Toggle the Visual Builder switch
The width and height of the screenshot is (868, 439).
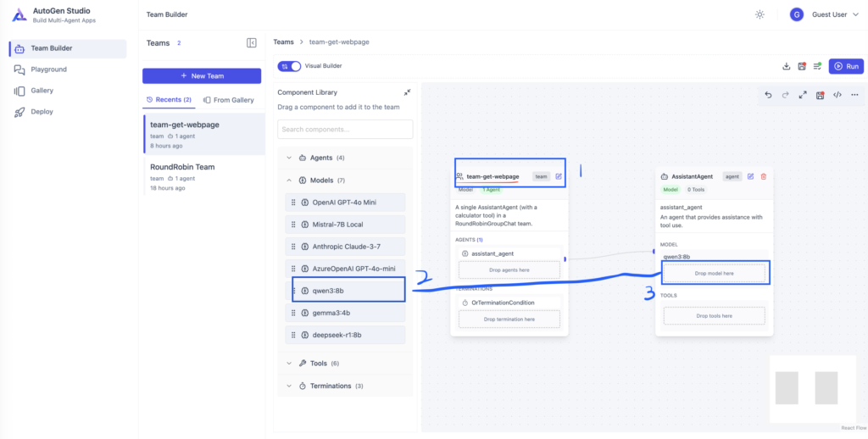[289, 66]
